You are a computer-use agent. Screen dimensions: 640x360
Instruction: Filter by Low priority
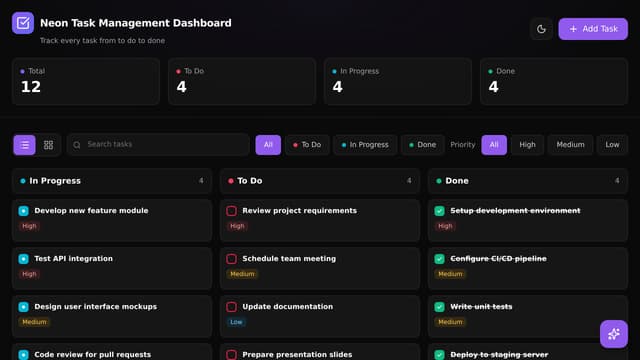click(612, 145)
